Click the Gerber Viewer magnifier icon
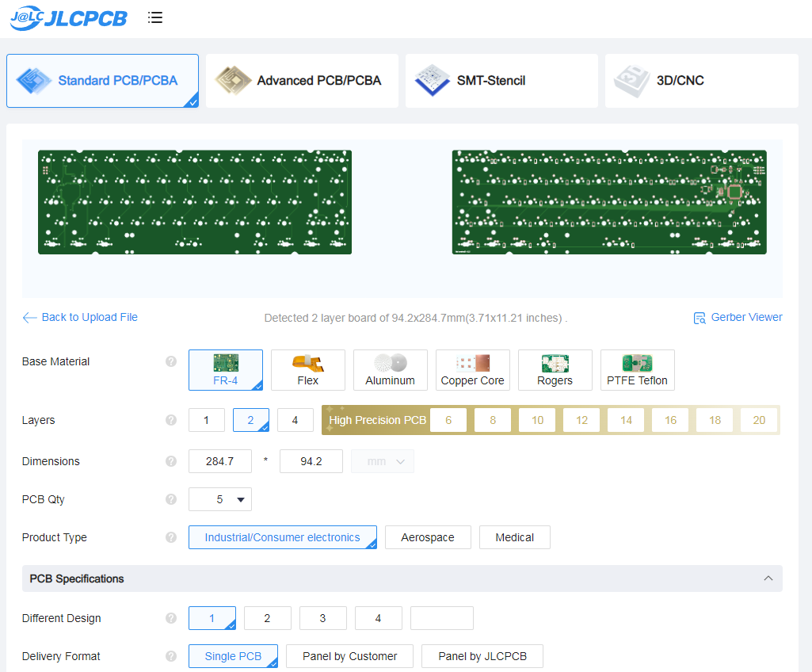Screen dimensions: 812x672 (x=699, y=318)
